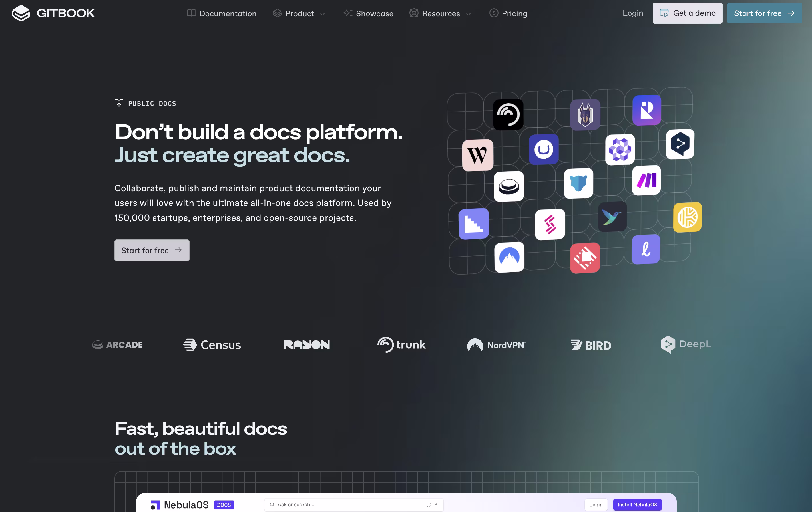Click the magnifier icon in the NebulaOS search bar
Viewport: 812px width, 512px height.
tap(272, 505)
